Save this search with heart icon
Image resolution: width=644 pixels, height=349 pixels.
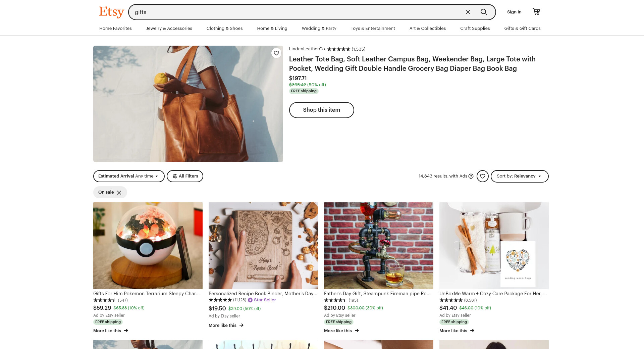[482, 176]
